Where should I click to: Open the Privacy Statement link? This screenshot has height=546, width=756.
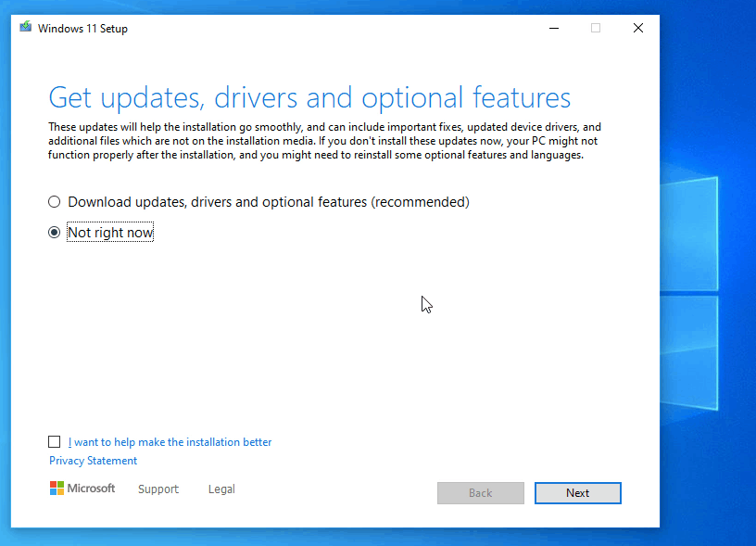[x=93, y=461]
